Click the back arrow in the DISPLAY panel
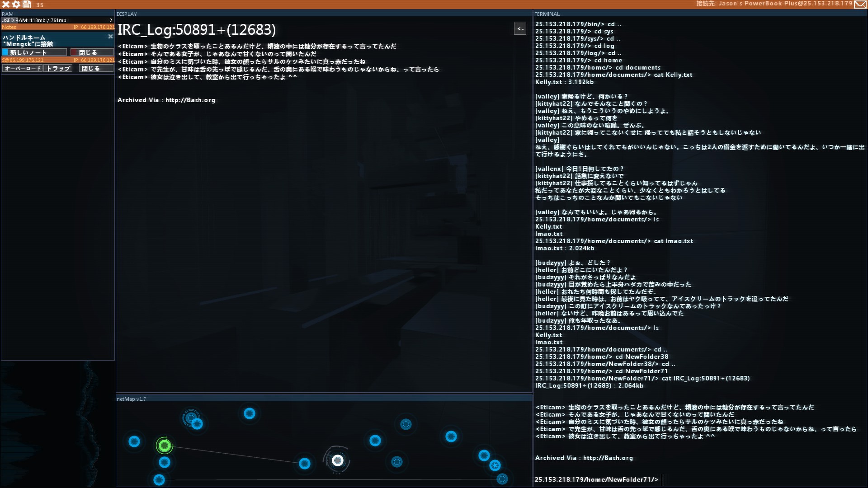The image size is (868, 488). point(520,28)
